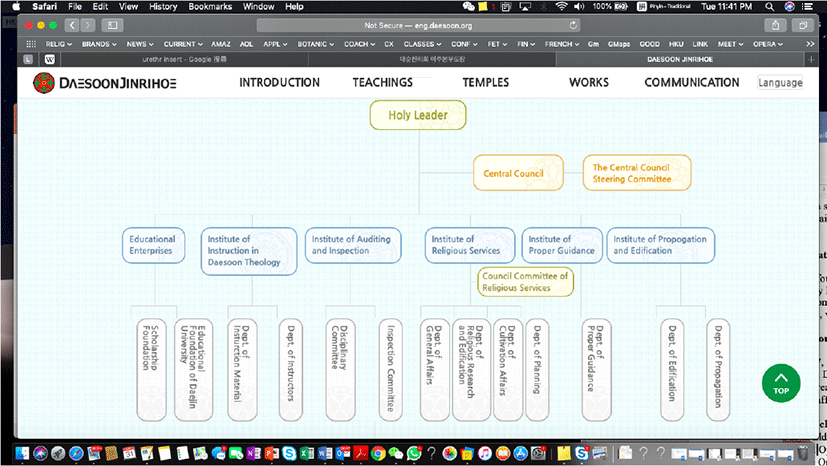Open the pinned W tab

pos(50,60)
